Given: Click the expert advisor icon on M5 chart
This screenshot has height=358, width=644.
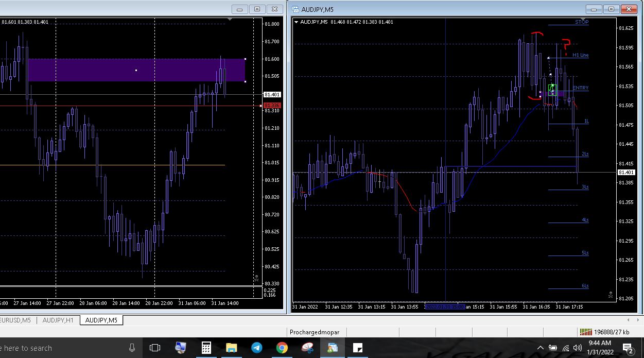Looking at the screenshot, I should (x=611, y=295).
